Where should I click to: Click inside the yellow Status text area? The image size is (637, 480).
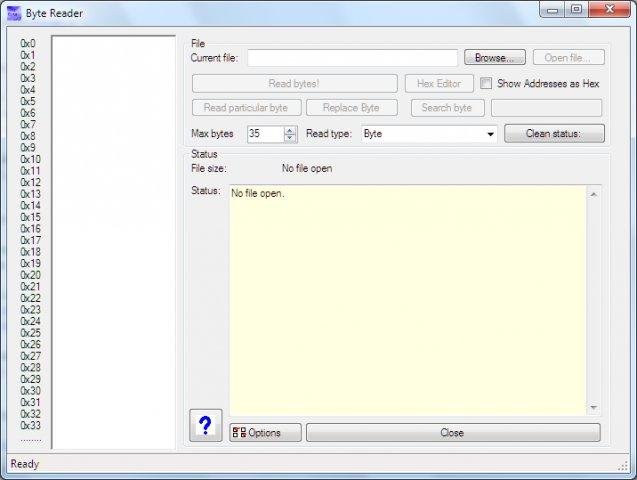(408, 300)
